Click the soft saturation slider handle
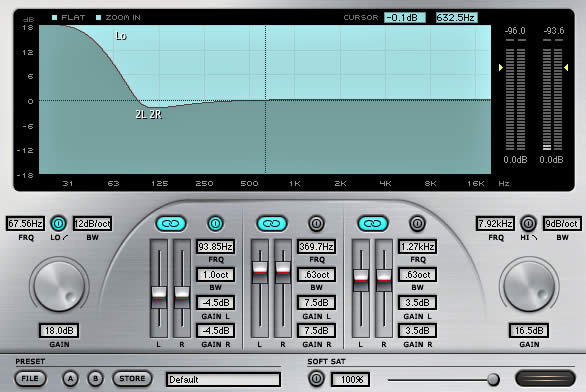Screen dimensions: 586x392 click(x=493, y=379)
